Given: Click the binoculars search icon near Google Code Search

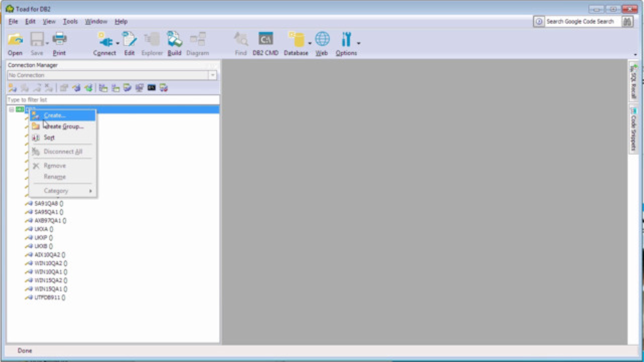Looking at the screenshot, I should pyautogui.click(x=626, y=22).
